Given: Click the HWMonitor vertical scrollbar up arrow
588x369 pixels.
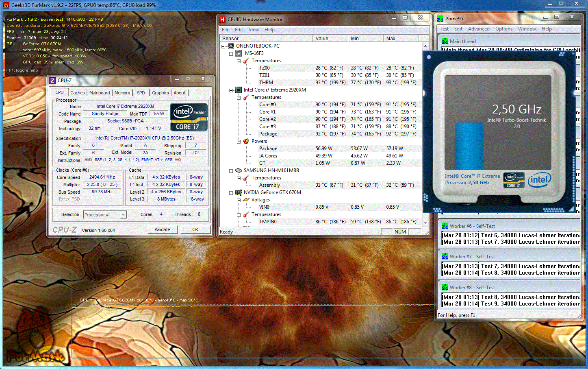Looking at the screenshot, I should (425, 46).
